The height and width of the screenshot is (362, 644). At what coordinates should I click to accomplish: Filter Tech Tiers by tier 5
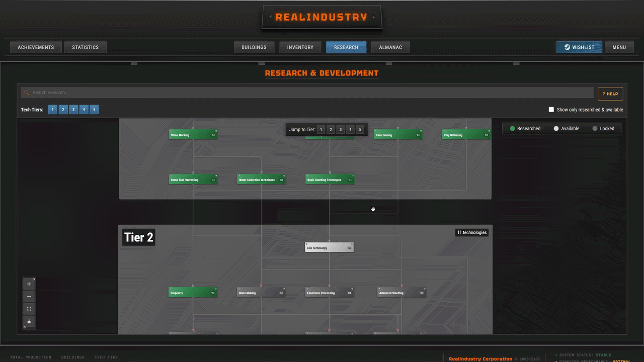(x=94, y=110)
